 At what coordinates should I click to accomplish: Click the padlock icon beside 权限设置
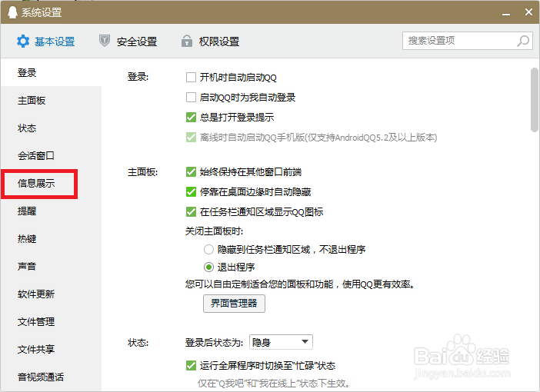pos(187,41)
